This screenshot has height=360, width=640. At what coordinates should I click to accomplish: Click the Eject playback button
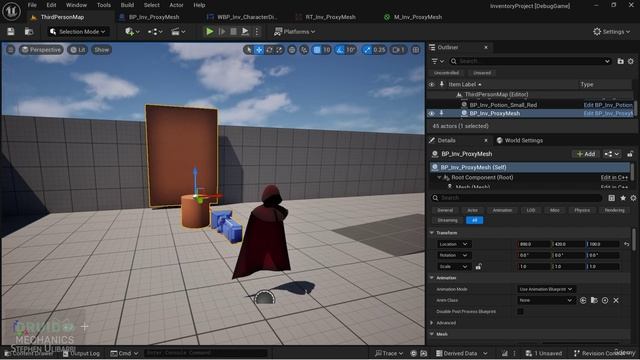pyautogui.click(x=245, y=31)
